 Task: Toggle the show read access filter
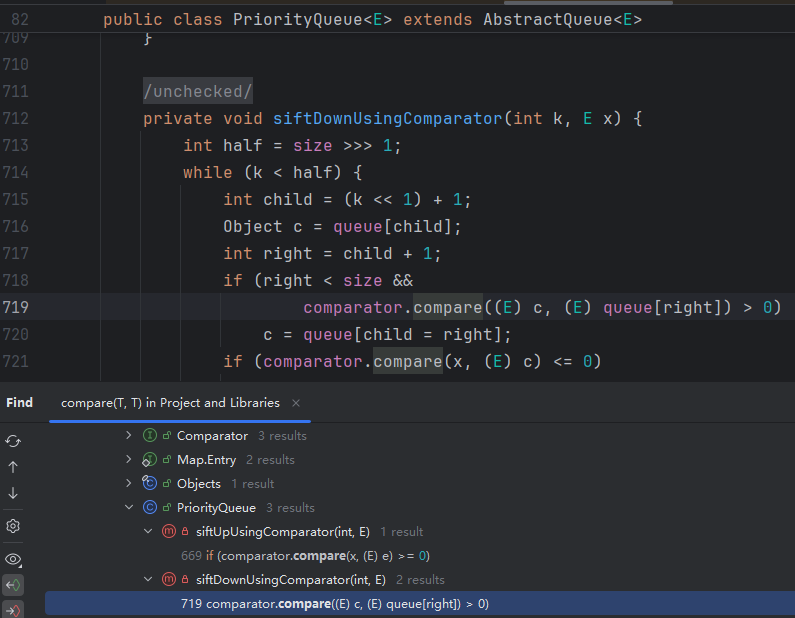coord(13,585)
